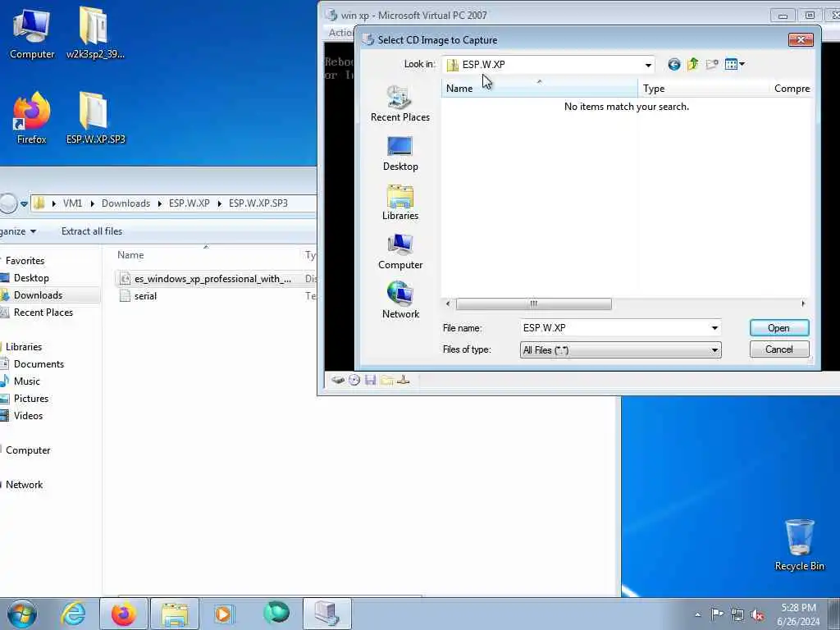
Task: Cancel the Select CD Image dialog
Action: pos(779,349)
